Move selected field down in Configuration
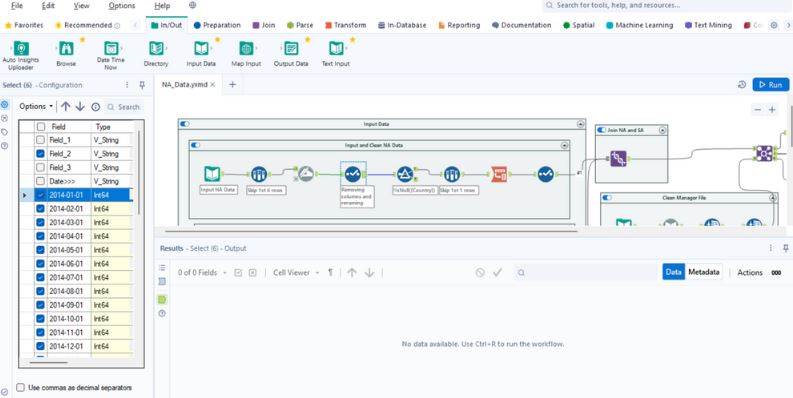Image resolution: width=793 pixels, height=398 pixels. click(x=80, y=107)
